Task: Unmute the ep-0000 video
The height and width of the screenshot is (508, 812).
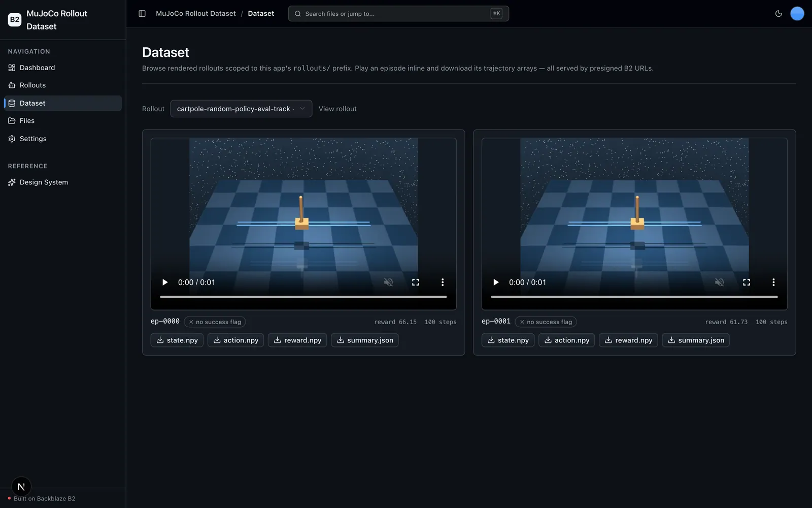Action: click(388, 282)
